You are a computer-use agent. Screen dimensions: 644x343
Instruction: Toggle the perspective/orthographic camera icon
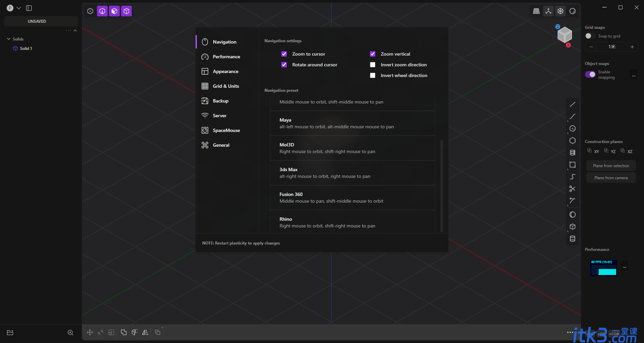[x=560, y=11]
